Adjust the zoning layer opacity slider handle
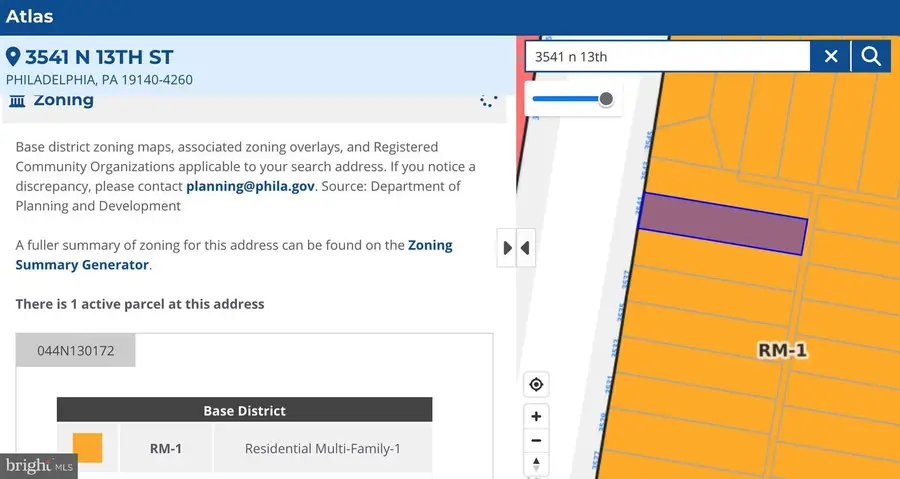 606,99
